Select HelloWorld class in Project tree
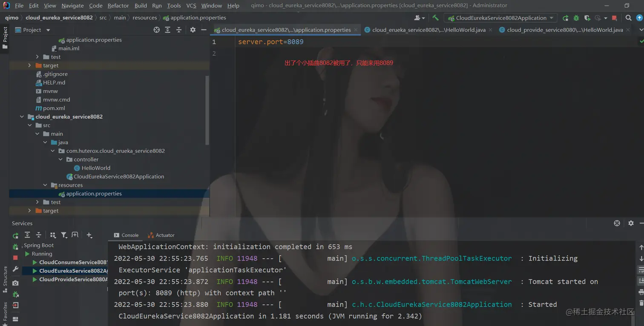This screenshot has height=326, width=644. (x=96, y=168)
